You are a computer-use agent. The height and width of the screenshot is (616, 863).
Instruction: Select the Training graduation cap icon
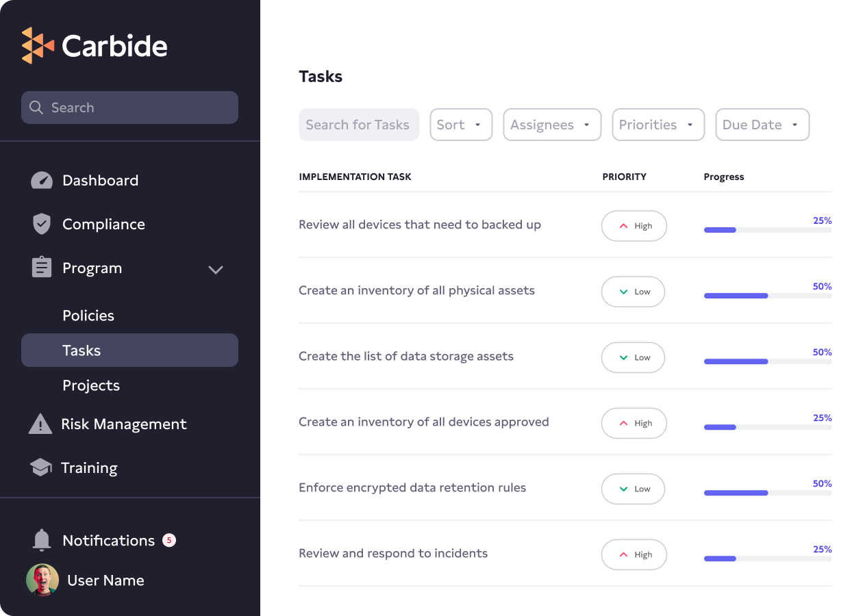pyautogui.click(x=40, y=467)
